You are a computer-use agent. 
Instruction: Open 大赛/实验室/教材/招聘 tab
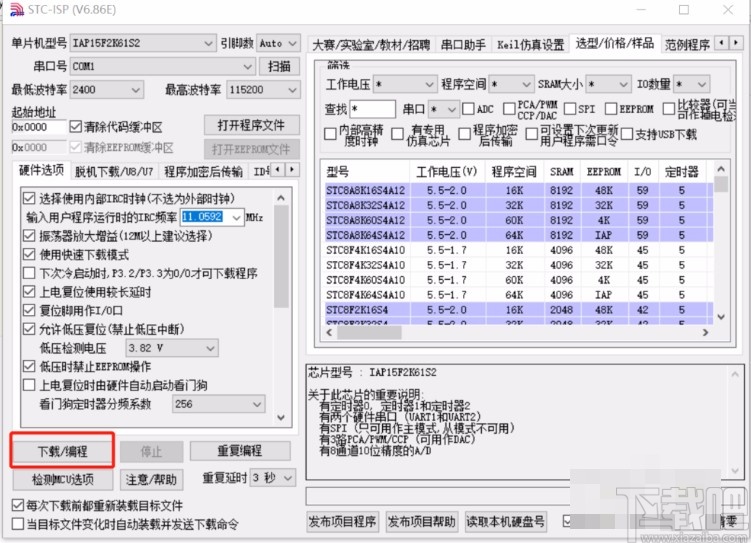tap(371, 45)
